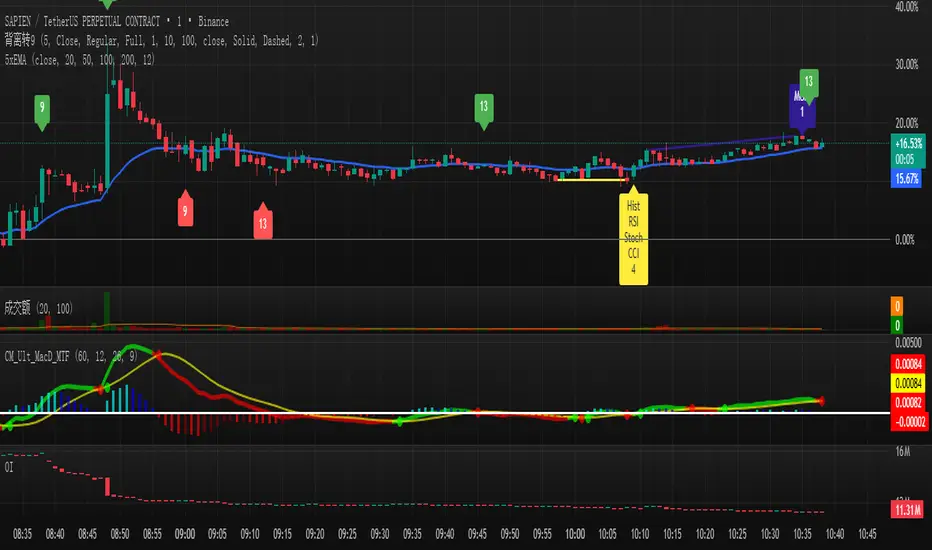
Task: Select the green 13 marker at far right
Action: (810, 82)
